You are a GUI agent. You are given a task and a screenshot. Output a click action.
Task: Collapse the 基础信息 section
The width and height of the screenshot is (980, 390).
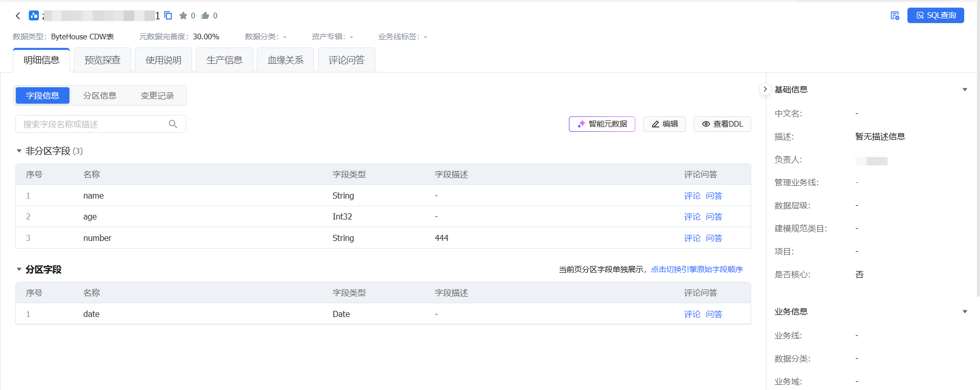[965, 89]
